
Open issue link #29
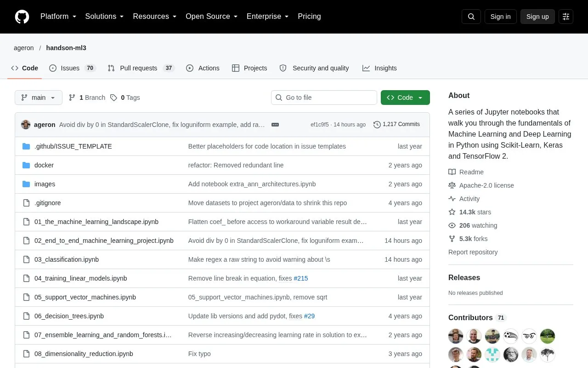coord(309,316)
